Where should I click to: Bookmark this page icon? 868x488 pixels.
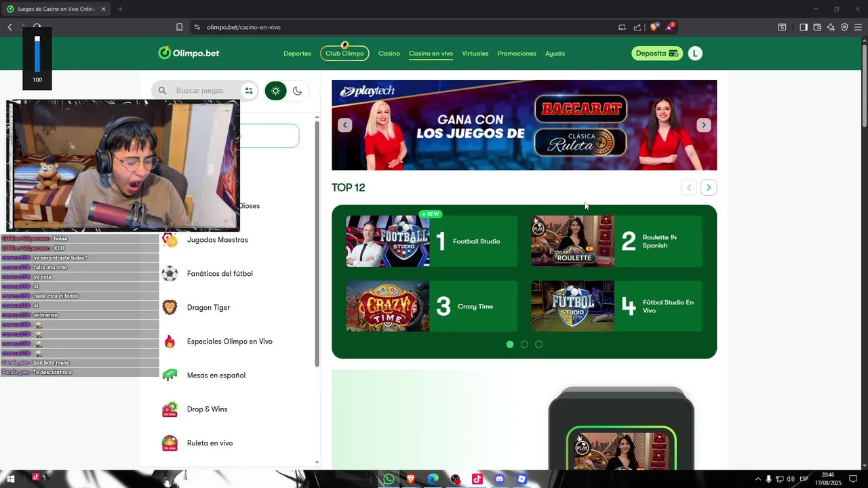[x=179, y=27]
